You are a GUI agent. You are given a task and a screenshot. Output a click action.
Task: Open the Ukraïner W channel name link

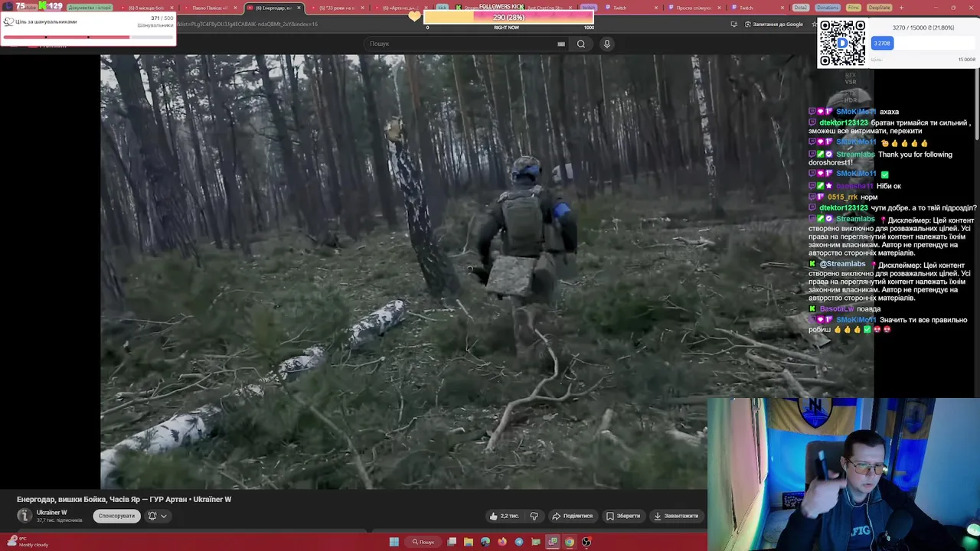coord(51,513)
